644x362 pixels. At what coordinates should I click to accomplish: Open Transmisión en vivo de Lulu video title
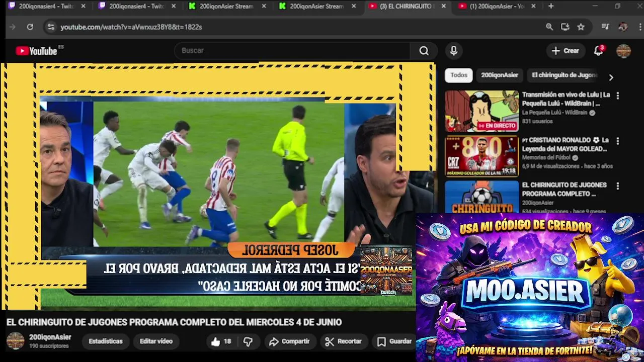tap(566, 99)
